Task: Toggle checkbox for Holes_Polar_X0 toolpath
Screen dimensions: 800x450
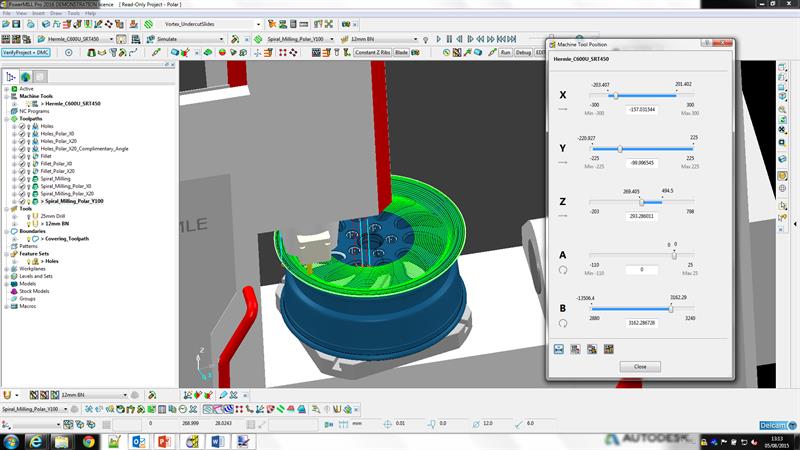Action: (x=22, y=134)
